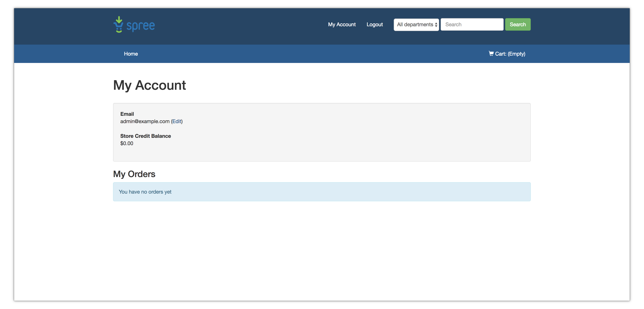This screenshot has height=309, width=644.
Task: Focus the Search input field
Action: (472, 24)
